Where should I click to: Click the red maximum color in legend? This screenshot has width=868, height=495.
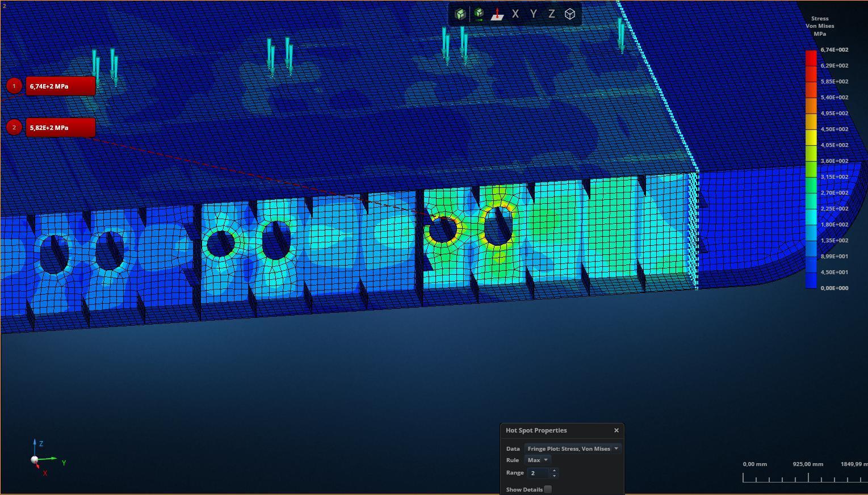811,57
